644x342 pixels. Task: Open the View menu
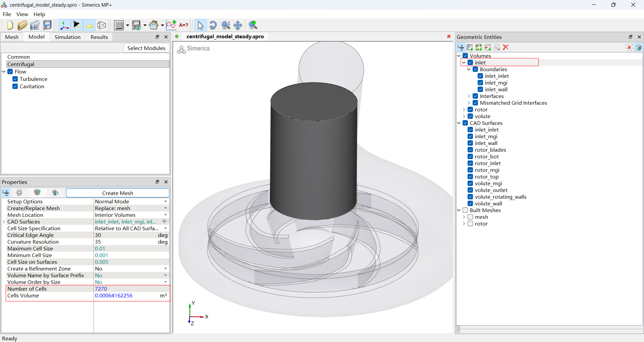(x=22, y=14)
